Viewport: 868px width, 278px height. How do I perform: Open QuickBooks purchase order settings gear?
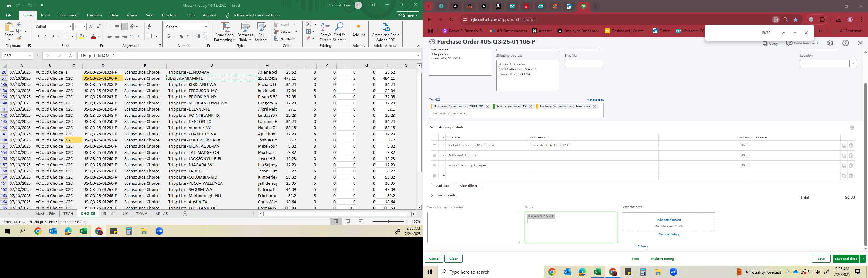pos(830,43)
